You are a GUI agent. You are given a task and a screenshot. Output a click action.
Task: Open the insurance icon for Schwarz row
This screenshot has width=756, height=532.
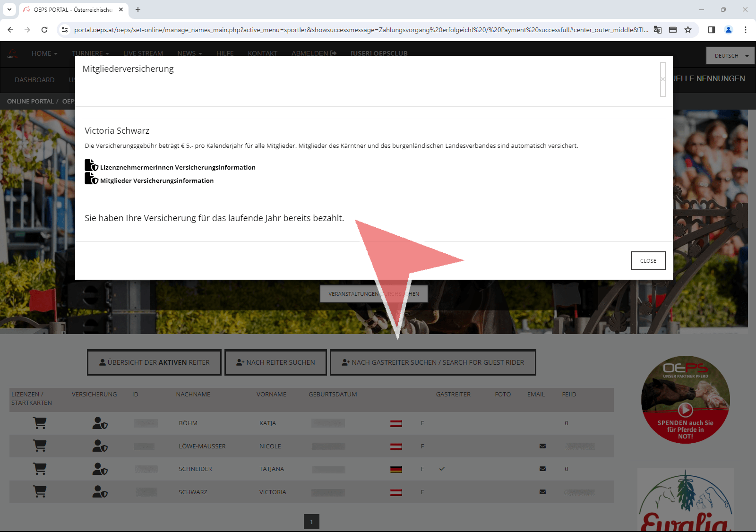pos(100,492)
